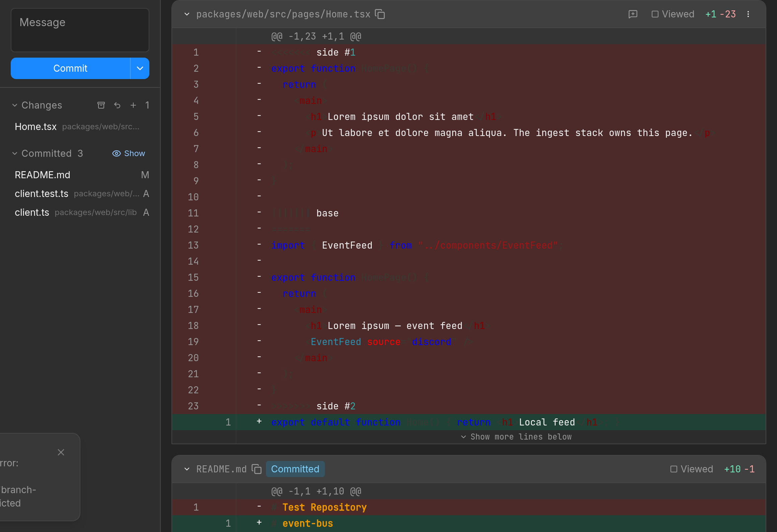Viewport: 777px width, 532px height.
Task: Click the added line 'Local feed' in the diff
Action: pos(469,422)
